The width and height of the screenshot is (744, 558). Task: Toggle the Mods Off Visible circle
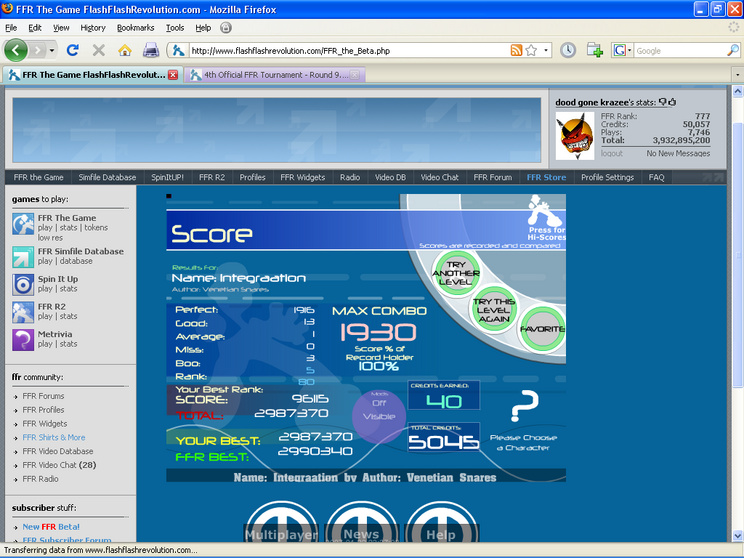point(379,415)
